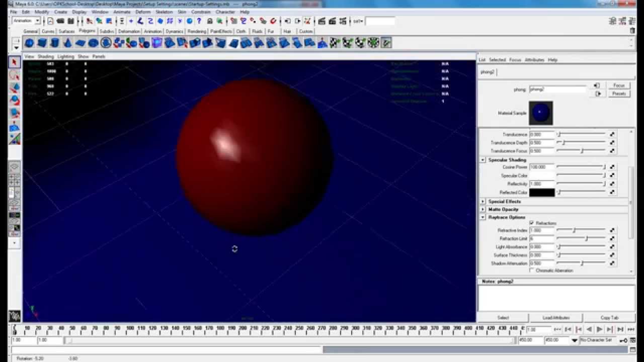Click the polygon sphere shelf icon
The height and width of the screenshot is (362, 644).
pos(30,43)
